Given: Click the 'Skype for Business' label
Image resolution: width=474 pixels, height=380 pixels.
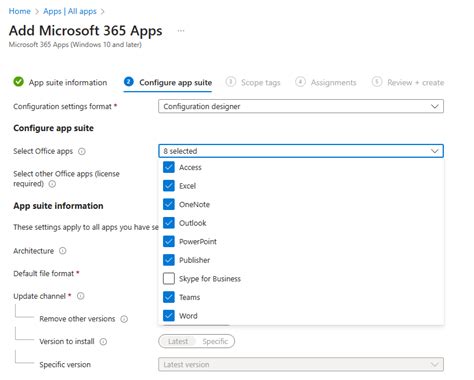Looking at the screenshot, I should 210,279.
